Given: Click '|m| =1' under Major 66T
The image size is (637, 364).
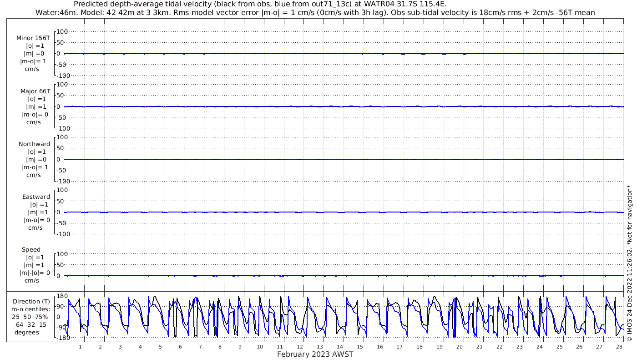Looking at the screenshot, I should click(x=36, y=107).
